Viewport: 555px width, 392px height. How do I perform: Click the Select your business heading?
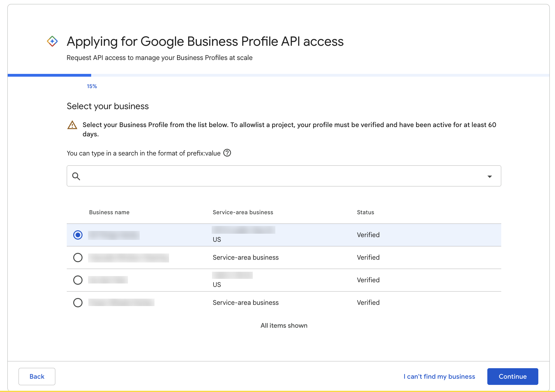[x=108, y=106]
